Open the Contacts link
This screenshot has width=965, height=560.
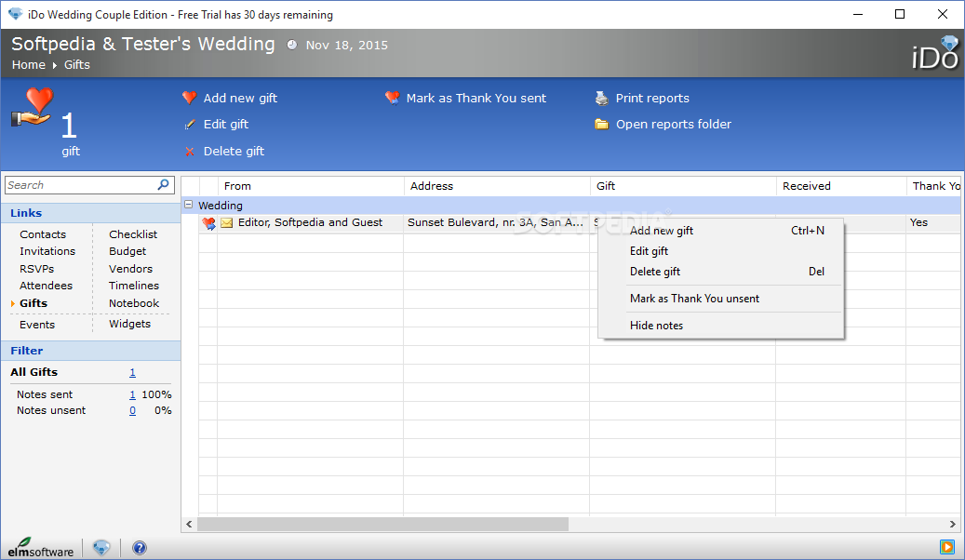pos(43,234)
